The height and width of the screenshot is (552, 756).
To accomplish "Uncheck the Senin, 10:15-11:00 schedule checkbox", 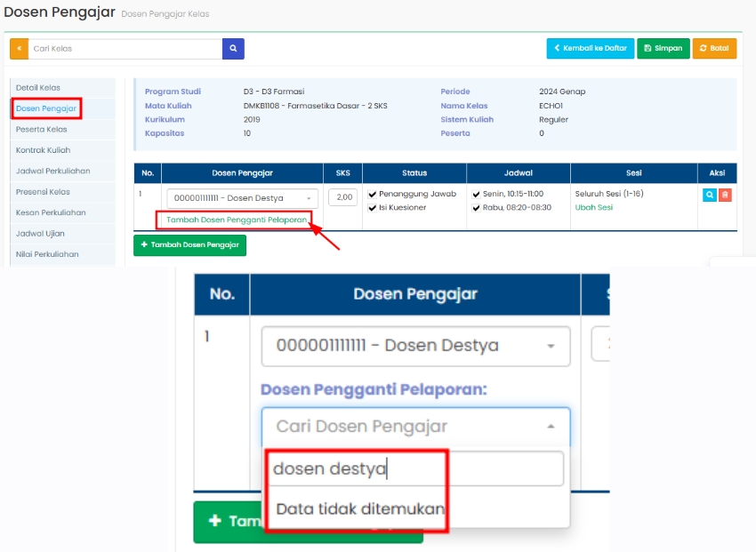I will 477,194.
